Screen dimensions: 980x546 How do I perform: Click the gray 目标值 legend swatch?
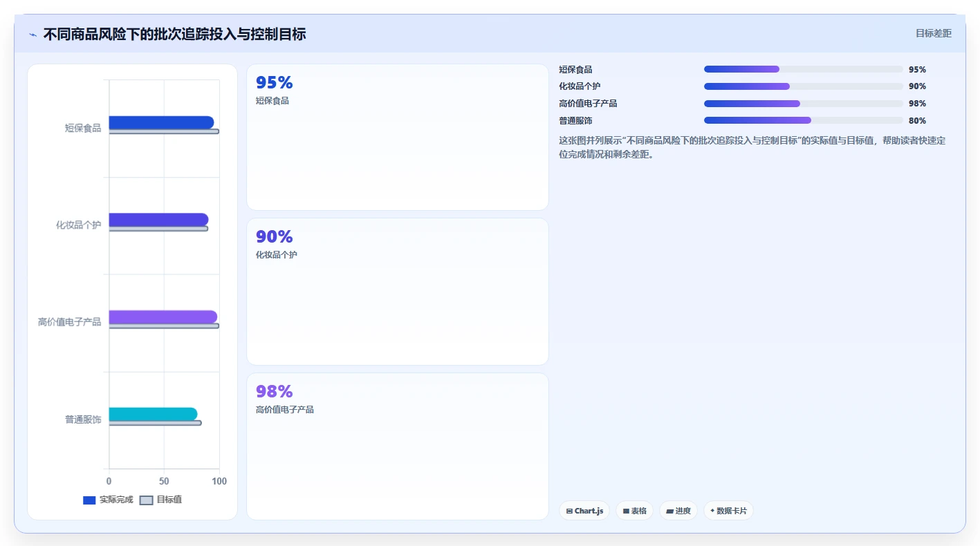pos(147,500)
